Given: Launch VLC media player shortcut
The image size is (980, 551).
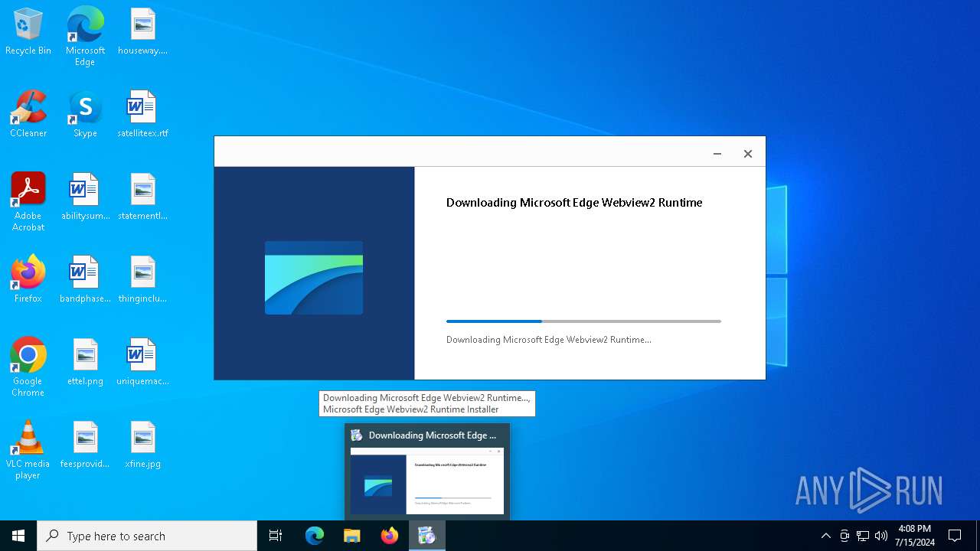Looking at the screenshot, I should [x=28, y=449].
